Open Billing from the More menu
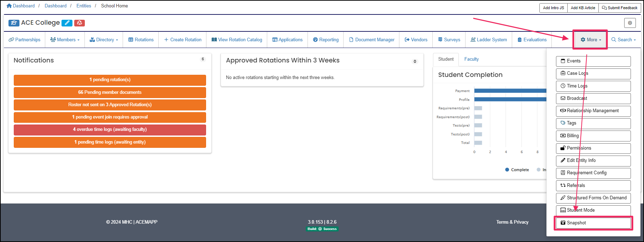This screenshot has height=242, width=644. 593,136
